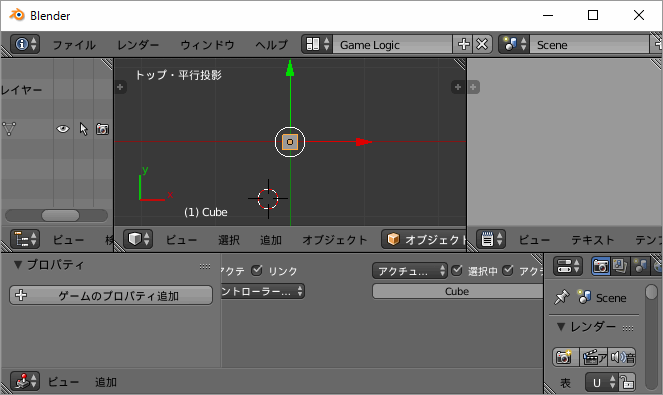
Task: Toggle the リンク checkbox
Action: (257, 270)
